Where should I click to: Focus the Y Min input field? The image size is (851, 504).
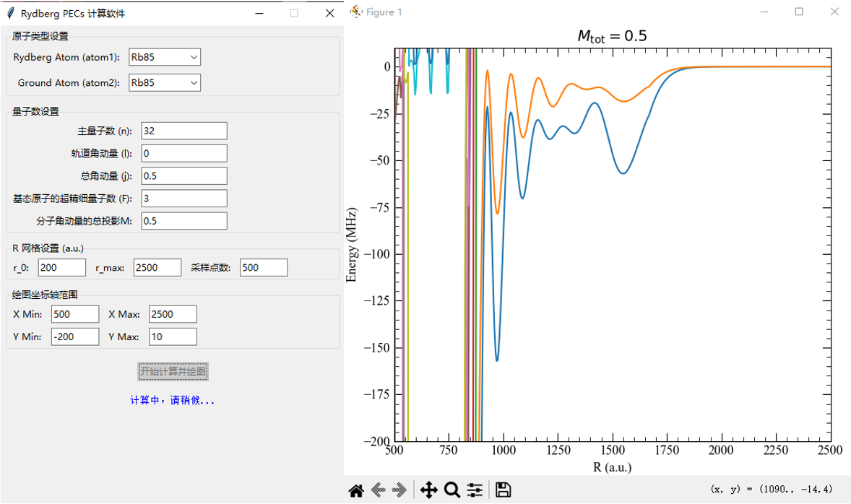(75, 336)
